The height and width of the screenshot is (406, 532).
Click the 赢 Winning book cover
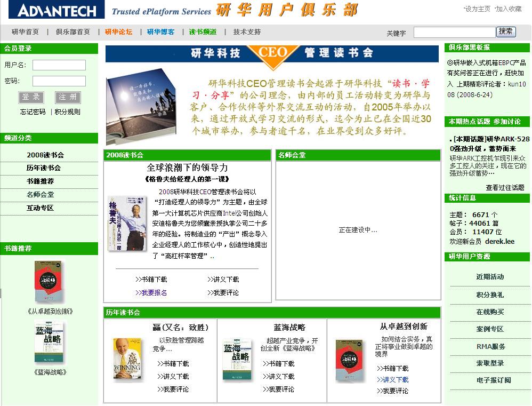tap(127, 360)
